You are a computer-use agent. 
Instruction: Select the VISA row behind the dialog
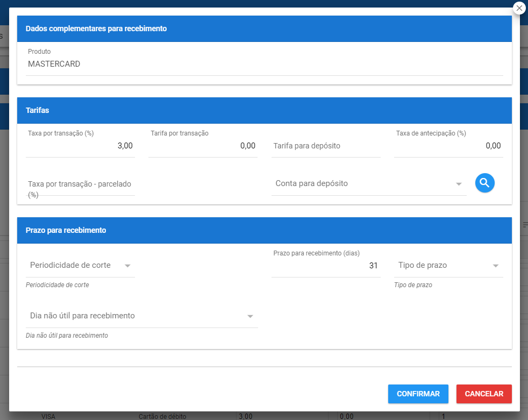click(x=48, y=416)
